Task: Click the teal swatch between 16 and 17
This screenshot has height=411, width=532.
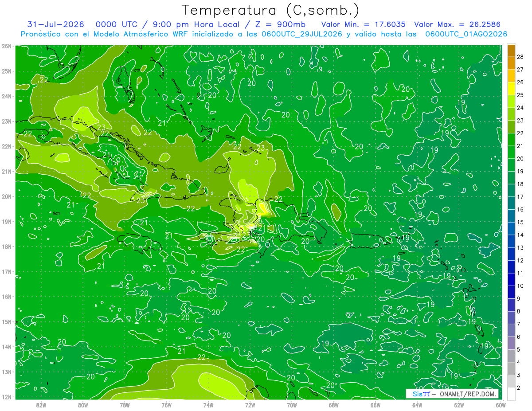Action: click(x=511, y=203)
